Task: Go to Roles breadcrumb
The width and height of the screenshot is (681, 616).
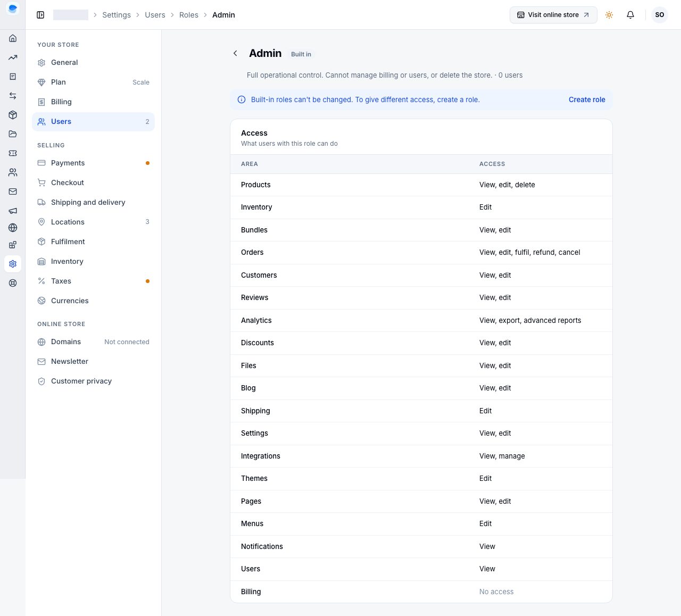Action: pyautogui.click(x=189, y=15)
